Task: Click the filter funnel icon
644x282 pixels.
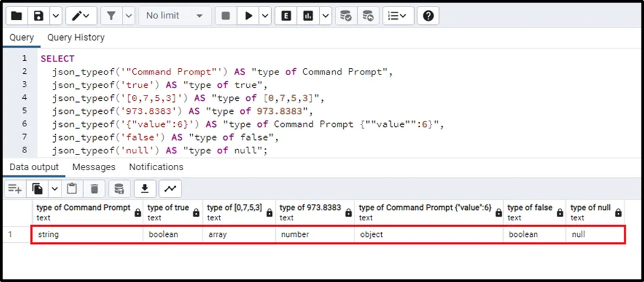Action: click(111, 16)
